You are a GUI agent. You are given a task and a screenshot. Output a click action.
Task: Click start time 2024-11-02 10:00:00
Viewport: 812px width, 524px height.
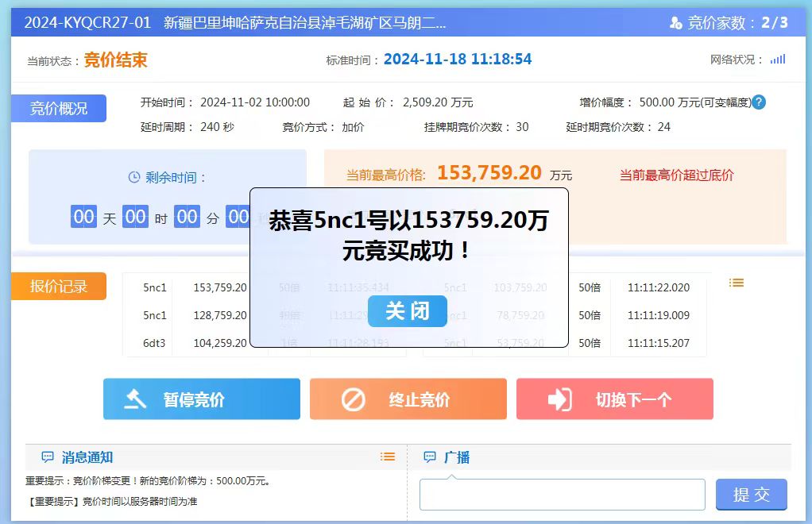pyautogui.click(x=255, y=102)
